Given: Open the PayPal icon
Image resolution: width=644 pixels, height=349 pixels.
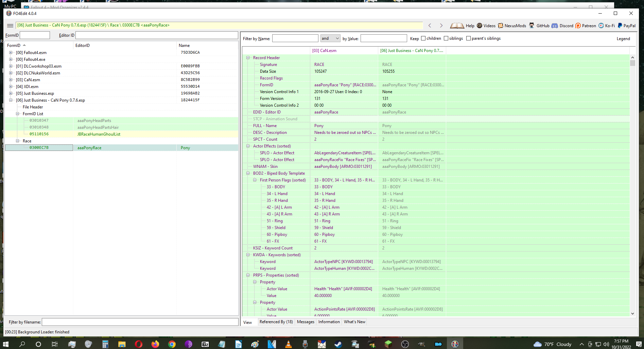Looking at the screenshot, I should point(620,25).
